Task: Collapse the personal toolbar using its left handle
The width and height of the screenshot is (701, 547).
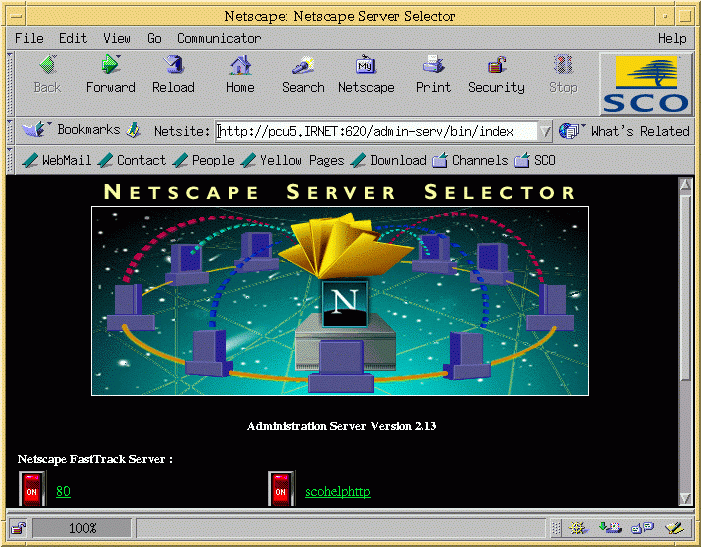Action: [x=10, y=160]
